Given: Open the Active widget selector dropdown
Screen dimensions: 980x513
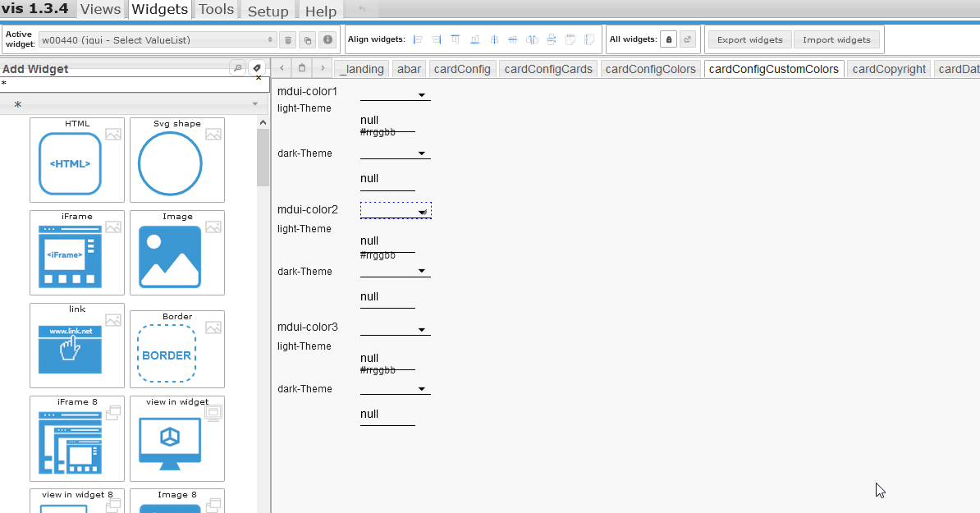Looking at the screenshot, I should [x=158, y=39].
